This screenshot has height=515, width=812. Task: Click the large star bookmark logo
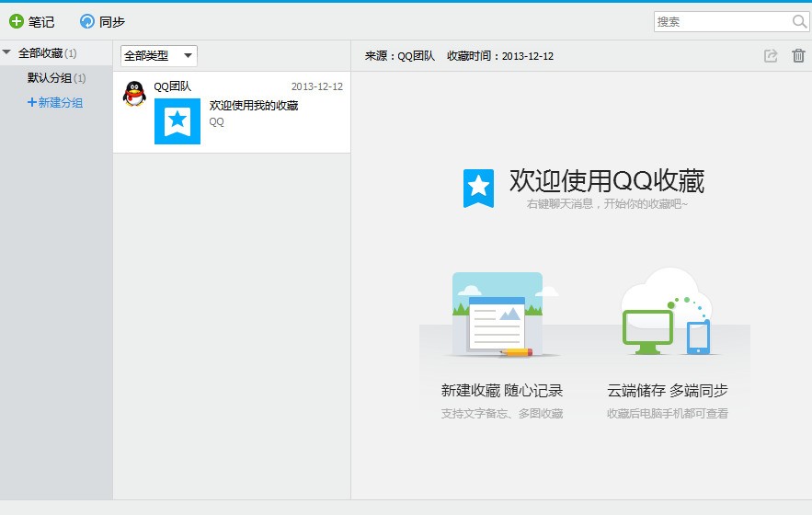478,189
